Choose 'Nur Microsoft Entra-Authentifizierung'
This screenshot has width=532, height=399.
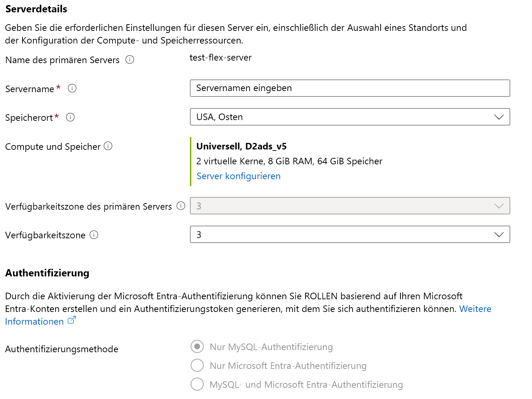[x=197, y=366]
